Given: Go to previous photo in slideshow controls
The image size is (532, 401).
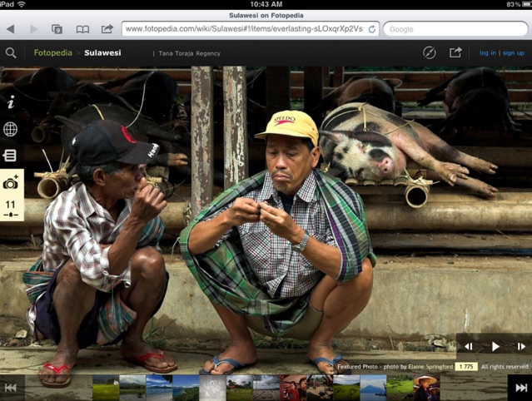Looking at the screenshot, I should pyautogui.click(x=469, y=346).
